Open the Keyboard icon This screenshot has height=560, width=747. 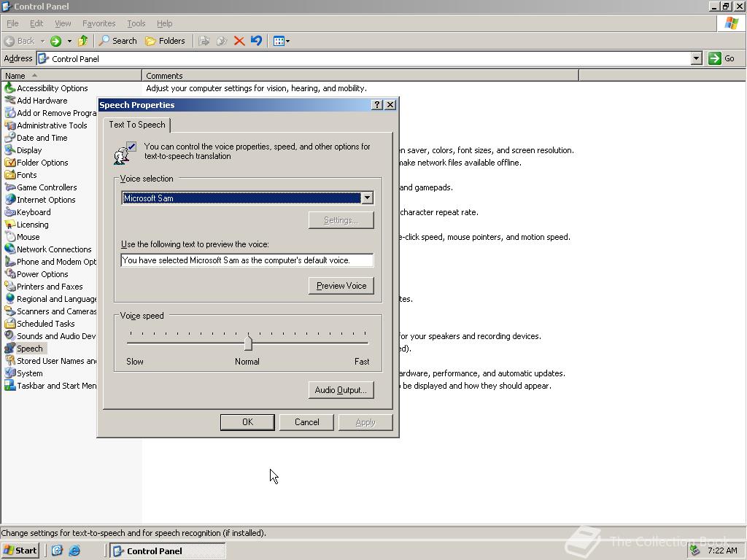(9, 212)
